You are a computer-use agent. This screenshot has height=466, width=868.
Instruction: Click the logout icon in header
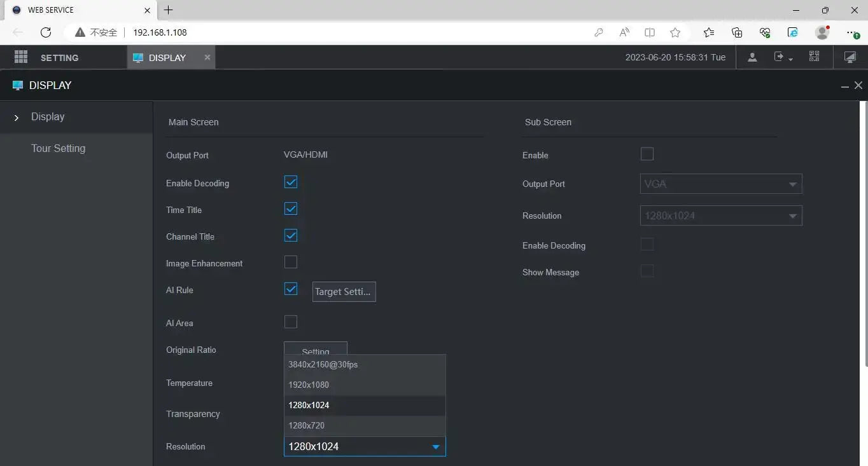(780, 57)
